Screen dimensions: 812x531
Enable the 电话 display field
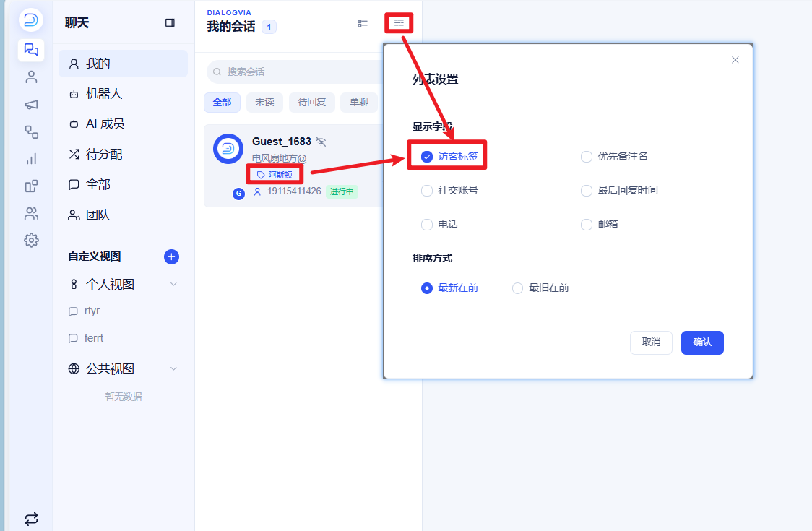pyautogui.click(x=427, y=224)
